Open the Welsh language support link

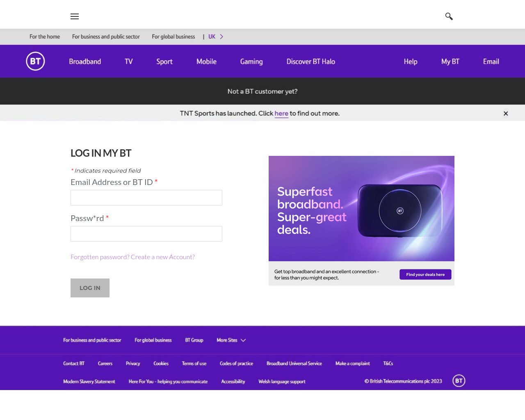click(x=282, y=381)
